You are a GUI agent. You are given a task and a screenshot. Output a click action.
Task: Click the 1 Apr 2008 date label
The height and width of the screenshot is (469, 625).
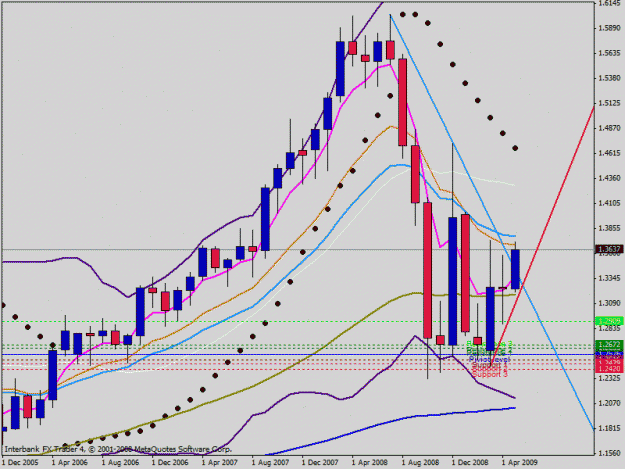pyautogui.click(x=370, y=463)
